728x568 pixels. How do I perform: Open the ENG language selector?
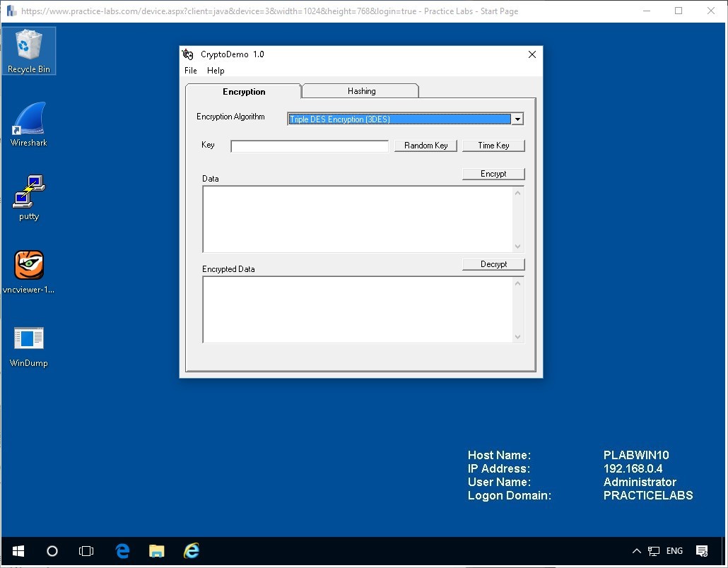(674, 550)
